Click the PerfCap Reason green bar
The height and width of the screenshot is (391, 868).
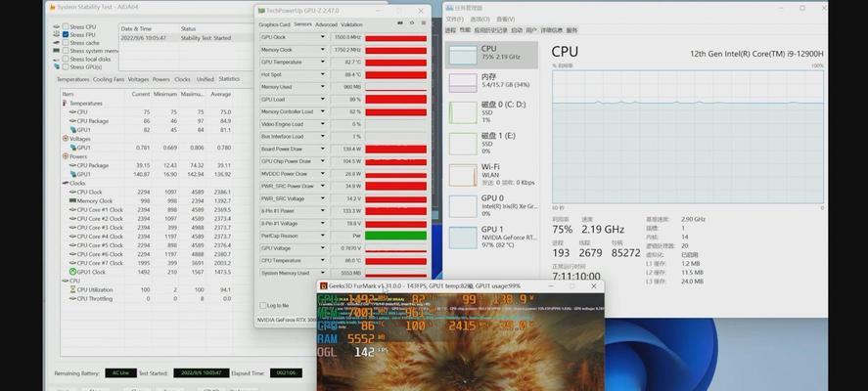395,236
